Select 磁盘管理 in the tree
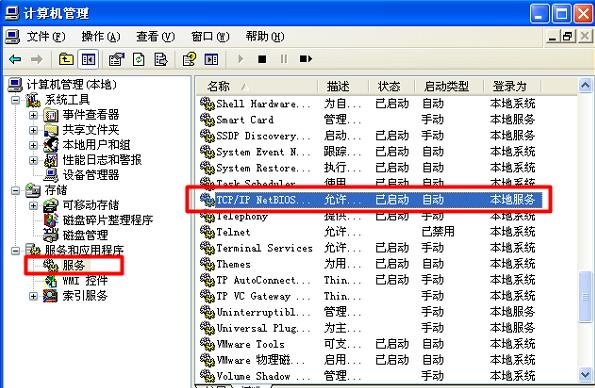Viewport: 595px width, 388px height. (85, 235)
